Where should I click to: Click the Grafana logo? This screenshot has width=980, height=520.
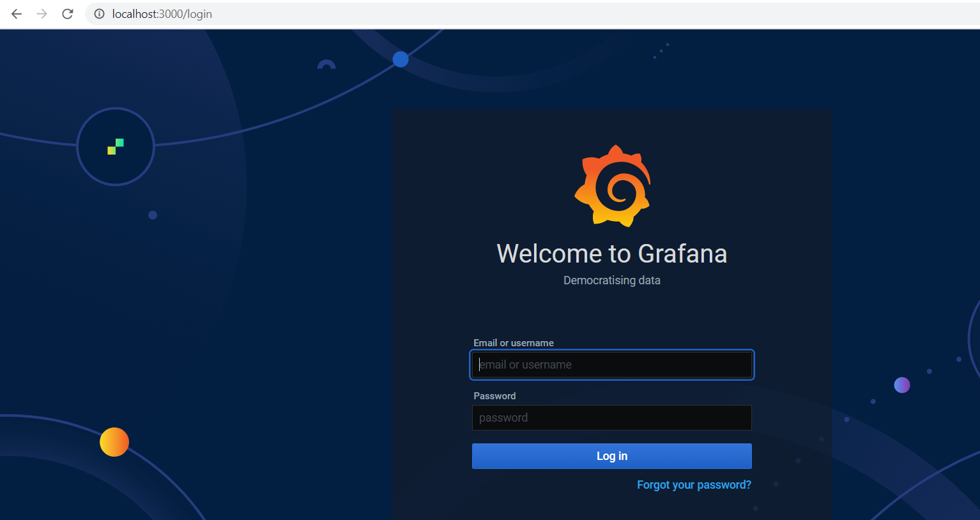(x=611, y=185)
